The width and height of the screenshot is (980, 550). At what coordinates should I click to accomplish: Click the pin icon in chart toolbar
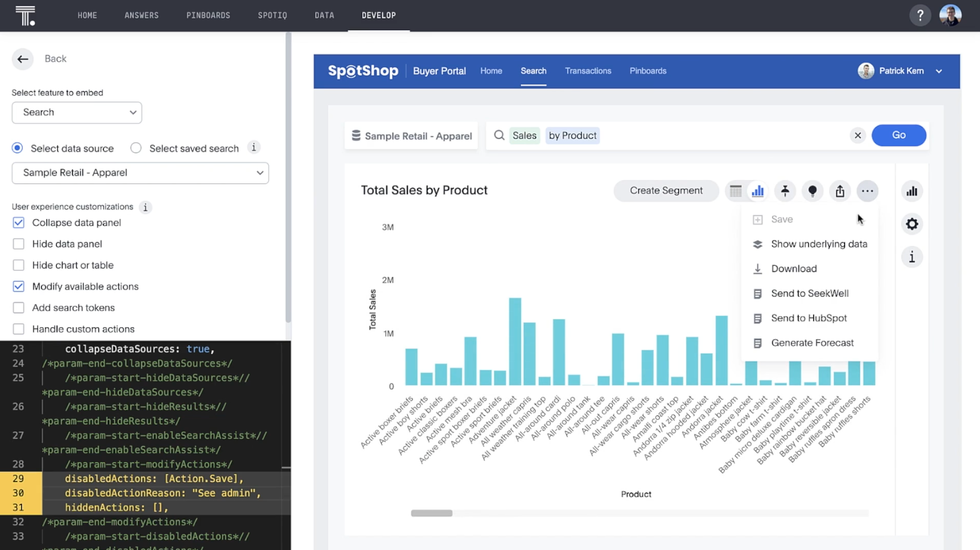785,191
